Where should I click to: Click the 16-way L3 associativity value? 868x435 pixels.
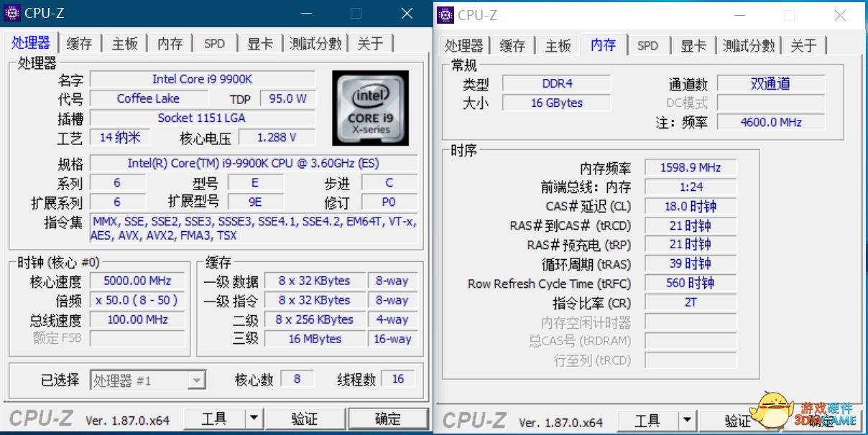pyautogui.click(x=392, y=339)
